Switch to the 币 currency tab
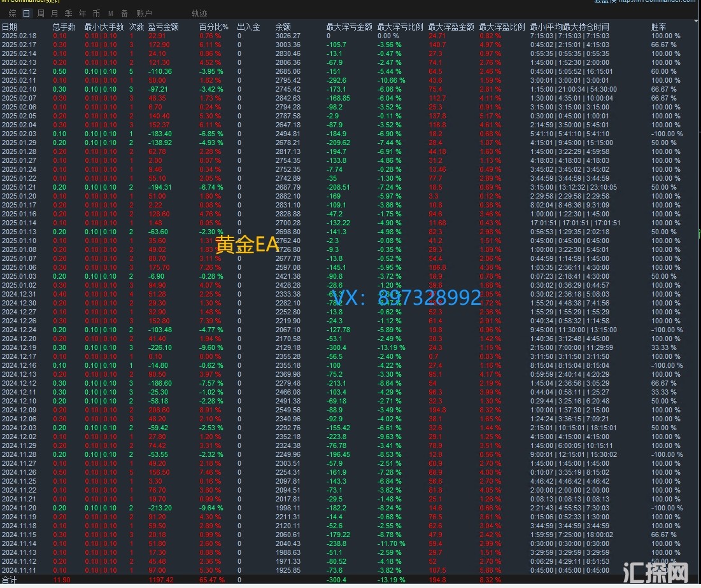The width and height of the screenshot is (701, 588). tap(96, 13)
